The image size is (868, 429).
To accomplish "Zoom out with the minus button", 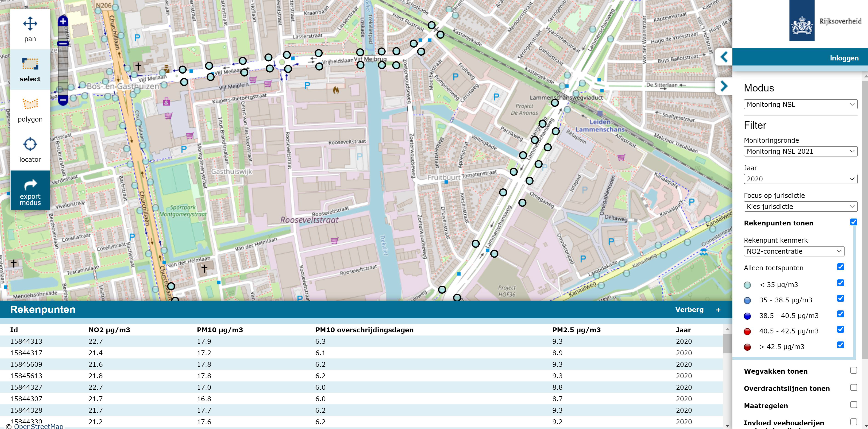I will 63,100.
